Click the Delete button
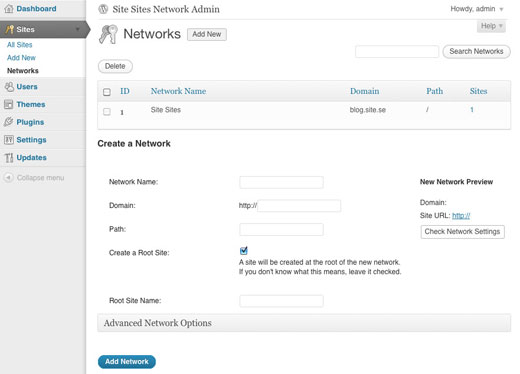The height and width of the screenshot is (374, 520). point(115,66)
